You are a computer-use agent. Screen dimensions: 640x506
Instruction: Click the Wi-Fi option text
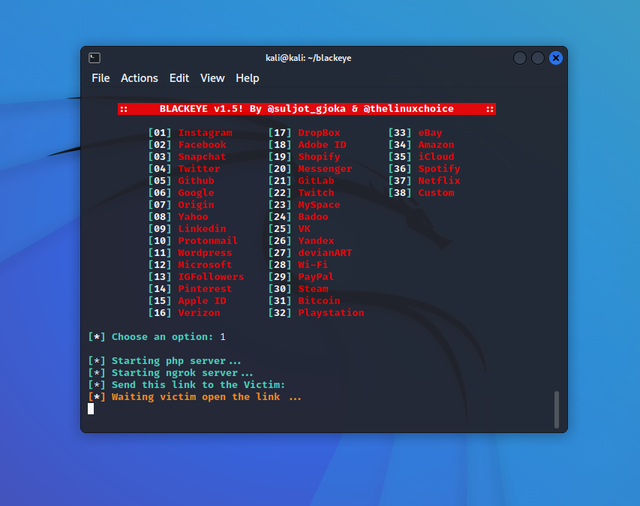click(x=313, y=264)
